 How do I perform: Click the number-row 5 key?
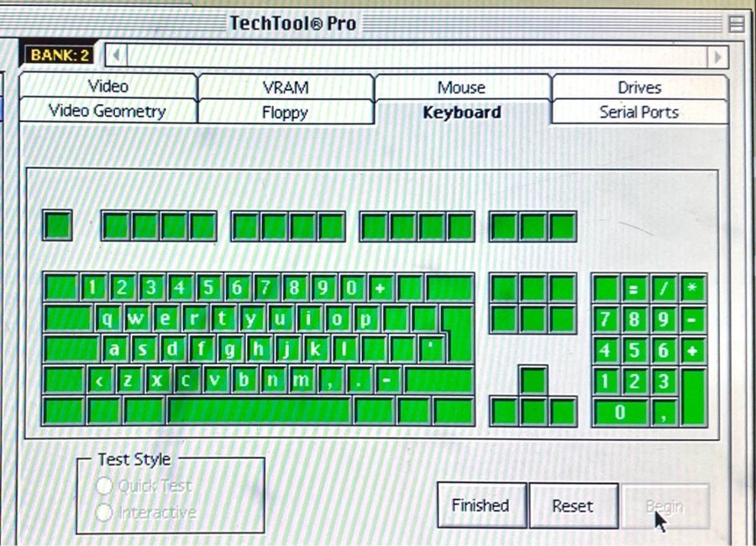point(208,288)
